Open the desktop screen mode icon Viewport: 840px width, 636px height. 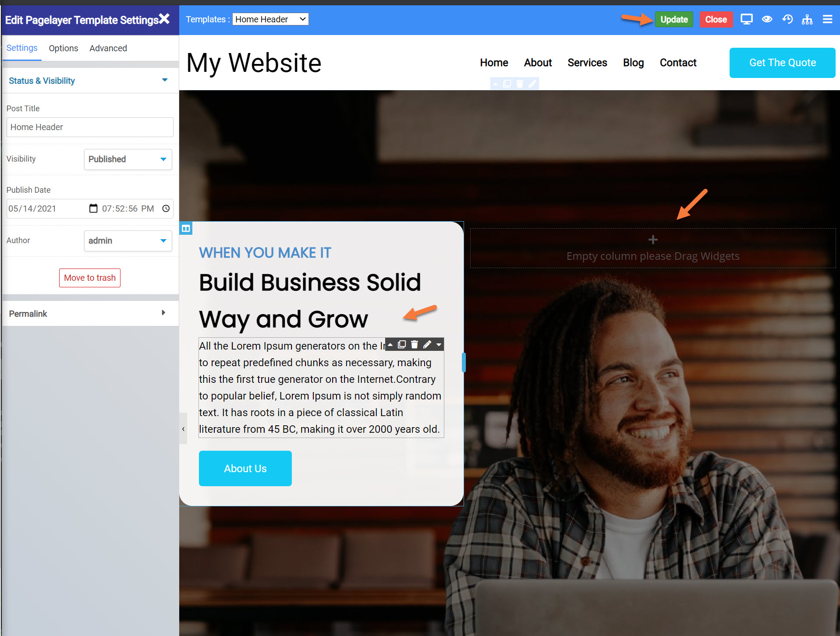[746, 19]
